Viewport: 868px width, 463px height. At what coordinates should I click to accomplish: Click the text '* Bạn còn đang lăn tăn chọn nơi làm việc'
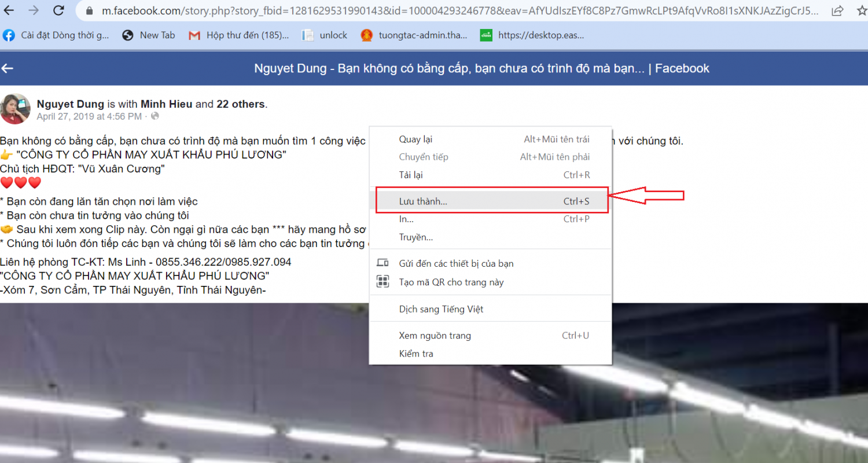99,201
